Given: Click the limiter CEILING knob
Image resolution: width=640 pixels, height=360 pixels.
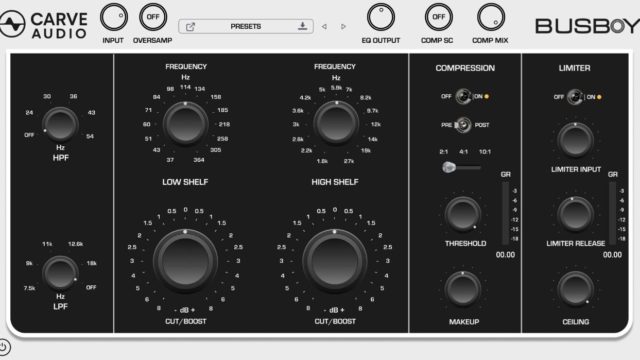Looking at the screenshot, I should pos(576,289).
